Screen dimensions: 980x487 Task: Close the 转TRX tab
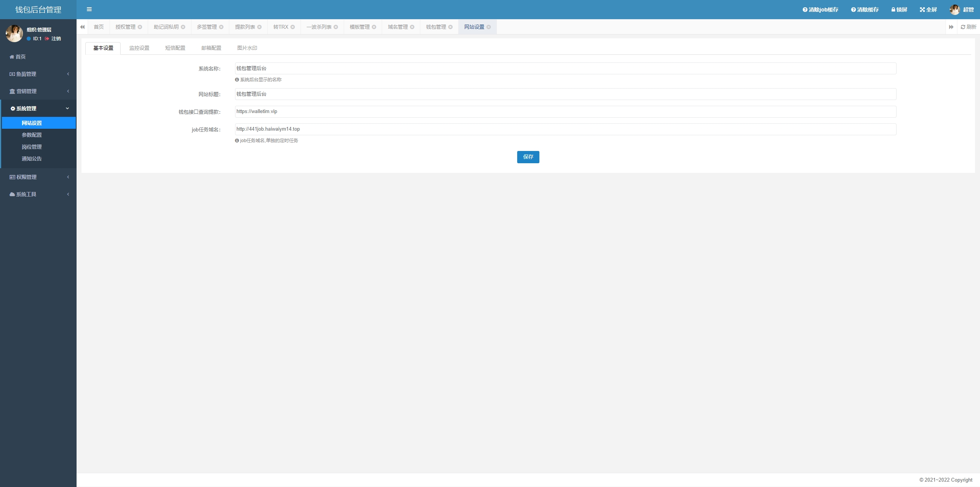pyautogui.click(x=293, y=27)
